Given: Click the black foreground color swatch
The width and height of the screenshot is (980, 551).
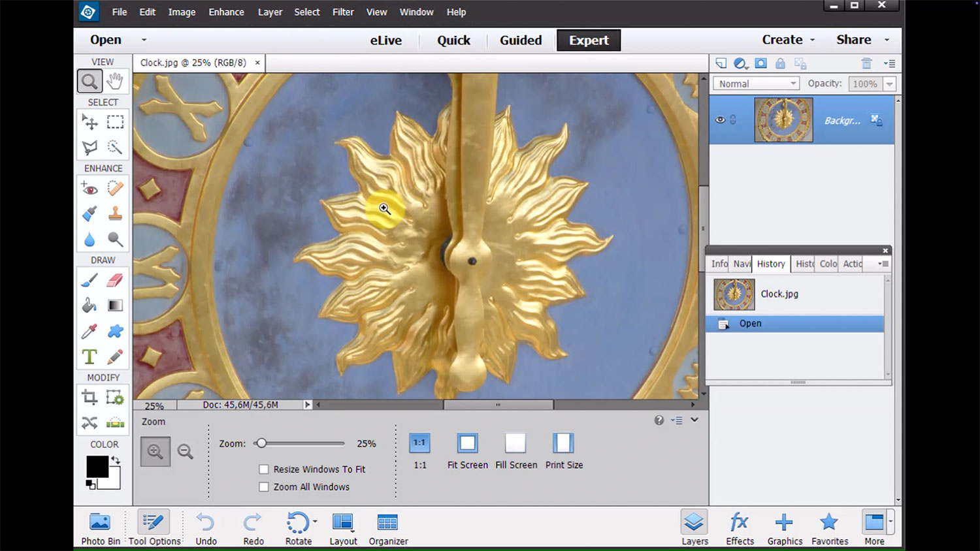Looking at the screenshot, I should tap(97, 466).
